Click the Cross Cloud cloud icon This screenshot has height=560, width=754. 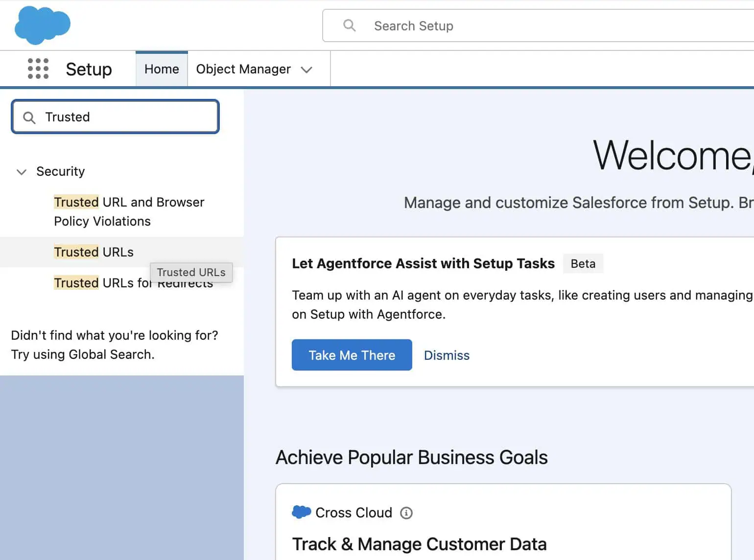302,512
